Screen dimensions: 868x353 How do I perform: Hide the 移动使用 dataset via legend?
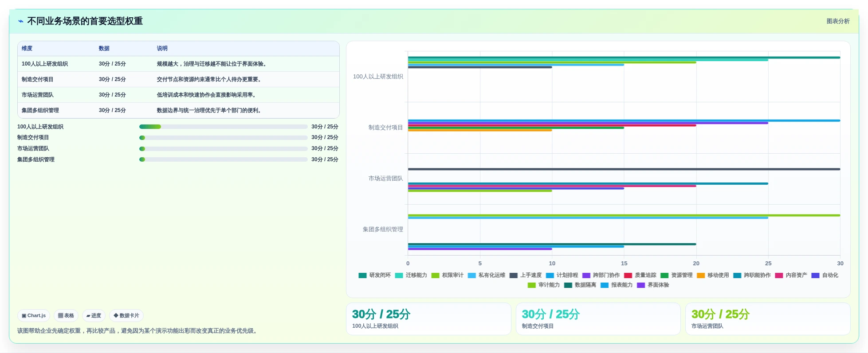point(713,275)
